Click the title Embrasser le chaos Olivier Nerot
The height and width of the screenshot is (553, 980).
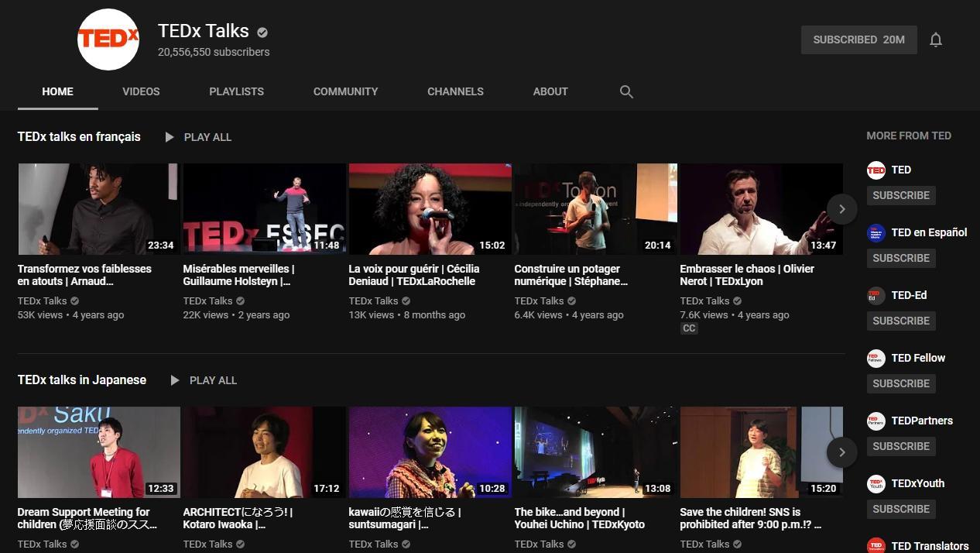pyautogui.click(x=747, y=275)
